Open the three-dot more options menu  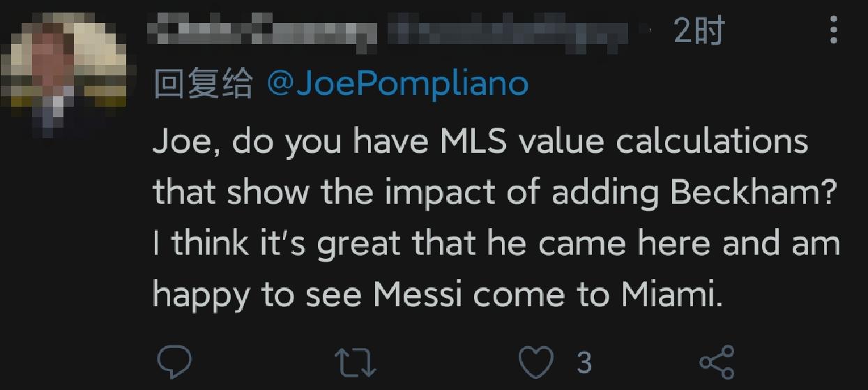(x=834, y=31)
